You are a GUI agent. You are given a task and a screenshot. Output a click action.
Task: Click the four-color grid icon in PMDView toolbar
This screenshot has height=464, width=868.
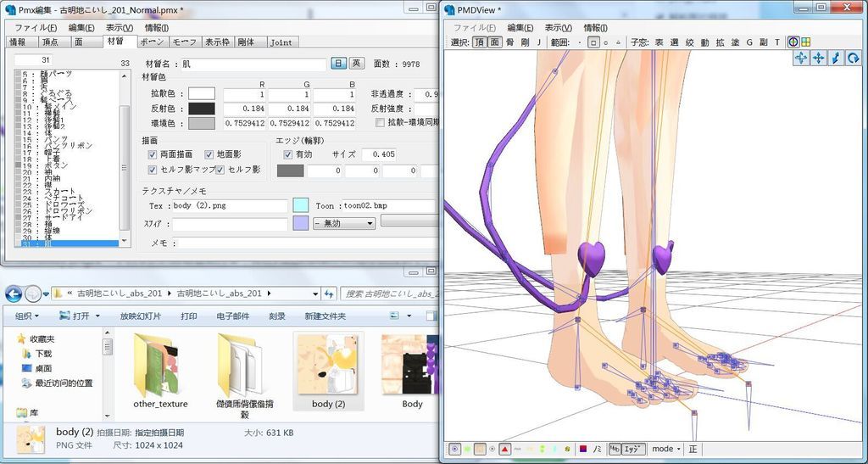(805, 42)
